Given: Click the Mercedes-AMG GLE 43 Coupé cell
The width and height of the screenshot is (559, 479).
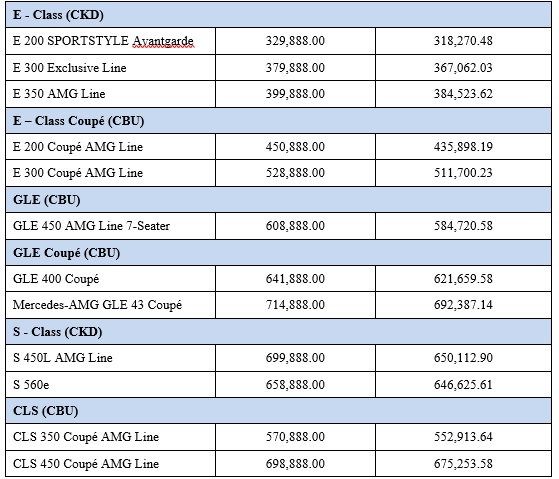Looking at the screenshot, I should click(x=111, y=305).
